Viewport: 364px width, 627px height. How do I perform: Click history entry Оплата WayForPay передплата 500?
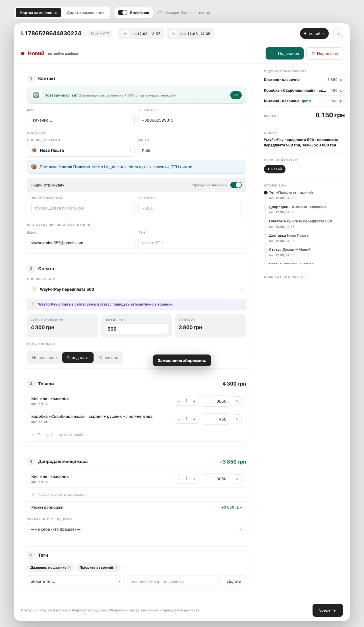pyautogui.click(x=301, y=221)
